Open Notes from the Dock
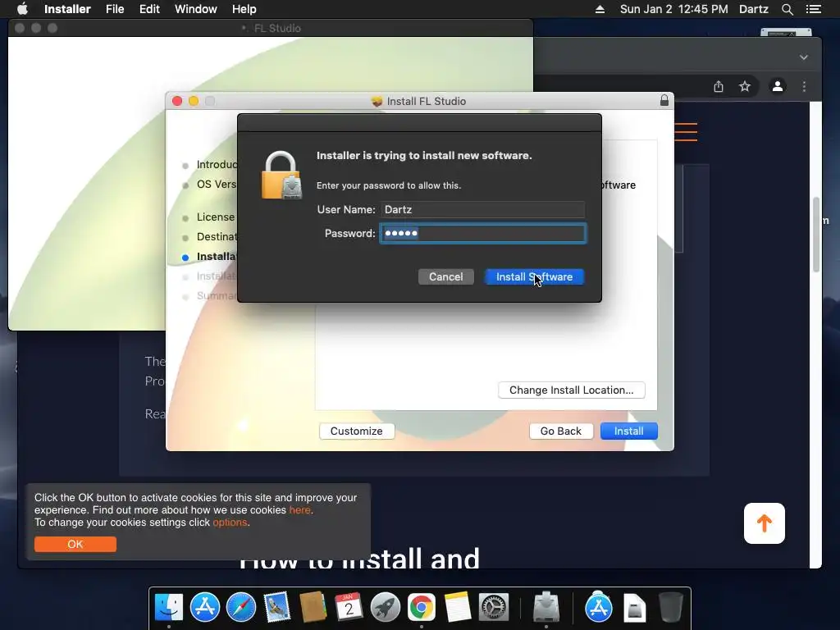The height and width of the screenshot is (630, 840). [457, 608]
